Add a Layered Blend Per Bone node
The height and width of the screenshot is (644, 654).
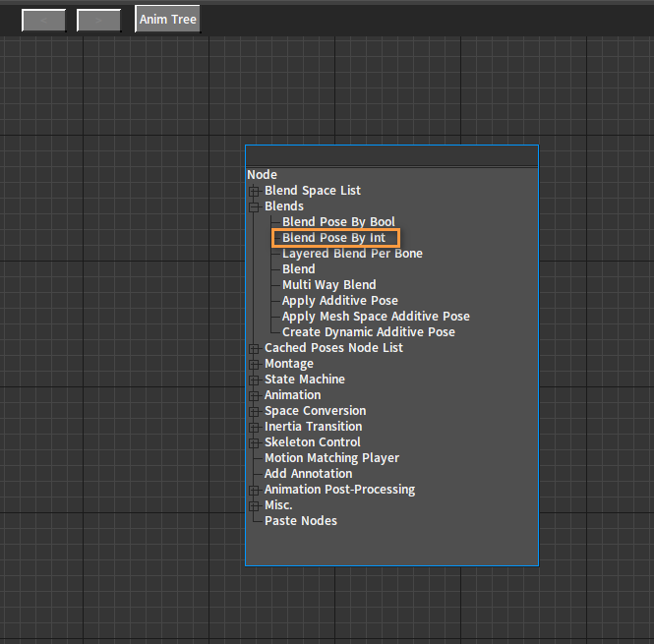pos(352,254)
